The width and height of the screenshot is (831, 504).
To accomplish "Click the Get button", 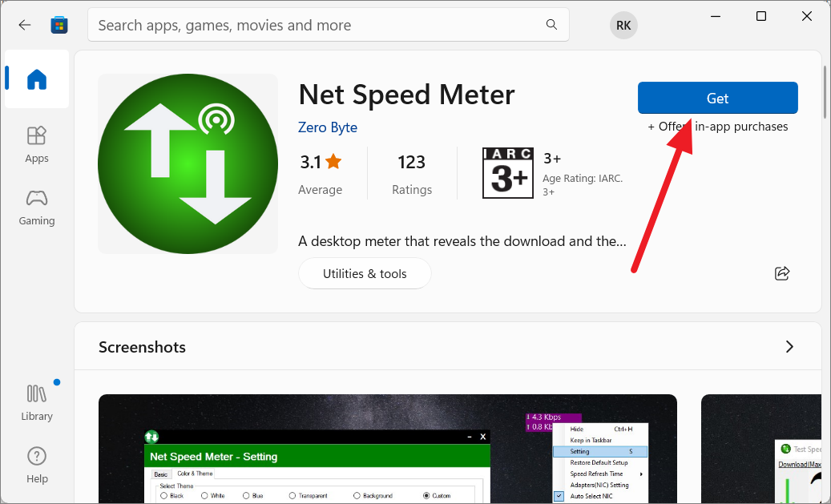I will coord(717,98).
